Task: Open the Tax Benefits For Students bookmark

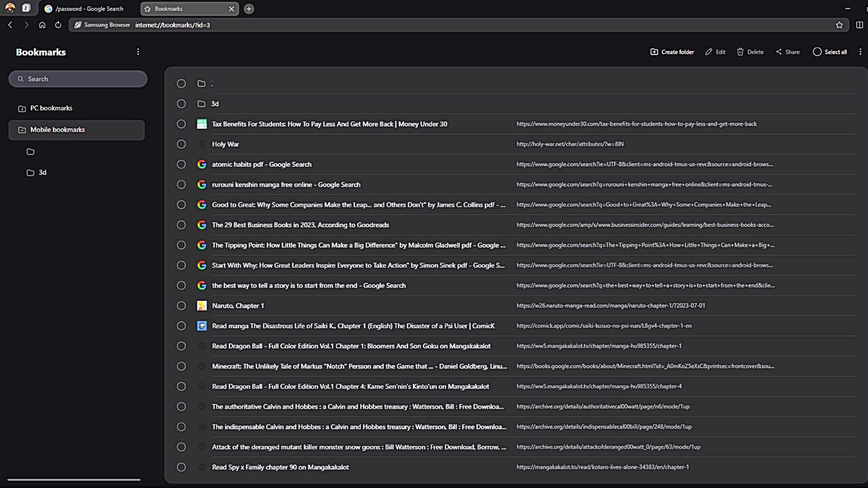Action: [x=329, y=124]
